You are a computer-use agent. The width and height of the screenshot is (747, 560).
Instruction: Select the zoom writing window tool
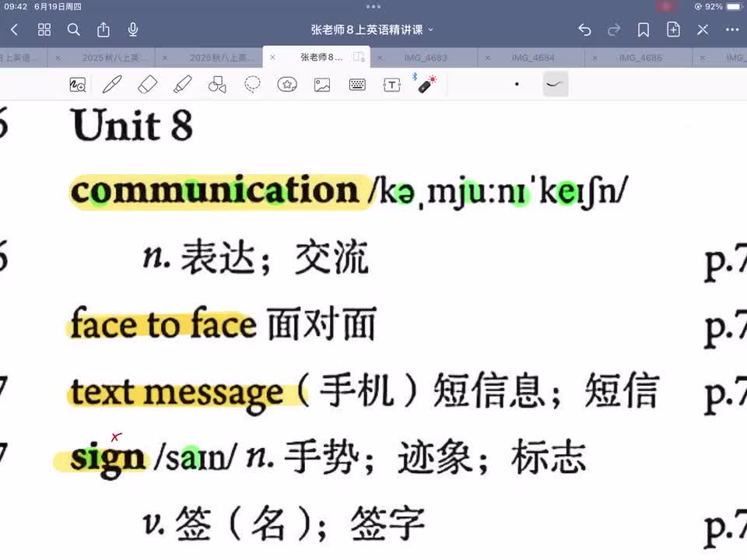pyautogui.click(x=78, y=85)
